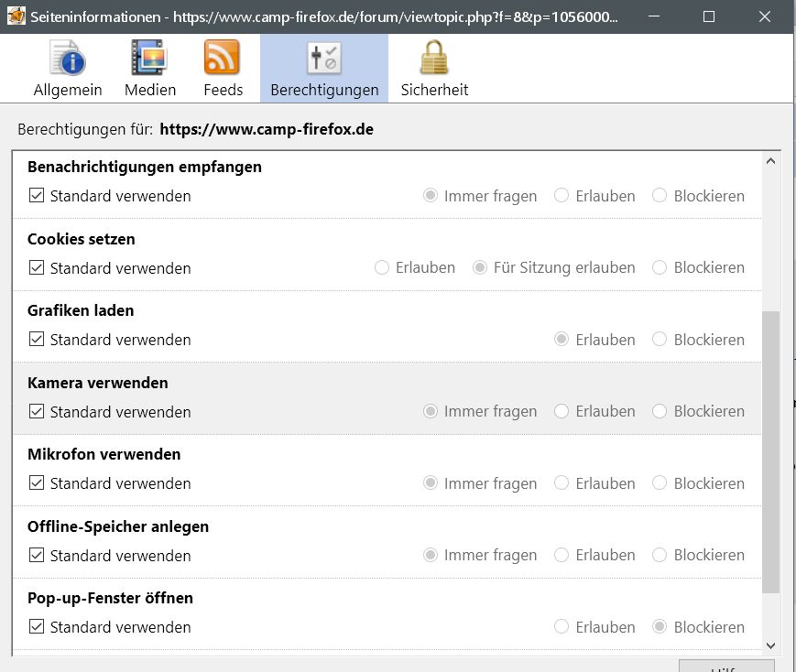Uncheck Standard verwenden for Benachrichtigungen empfangen

37,195
